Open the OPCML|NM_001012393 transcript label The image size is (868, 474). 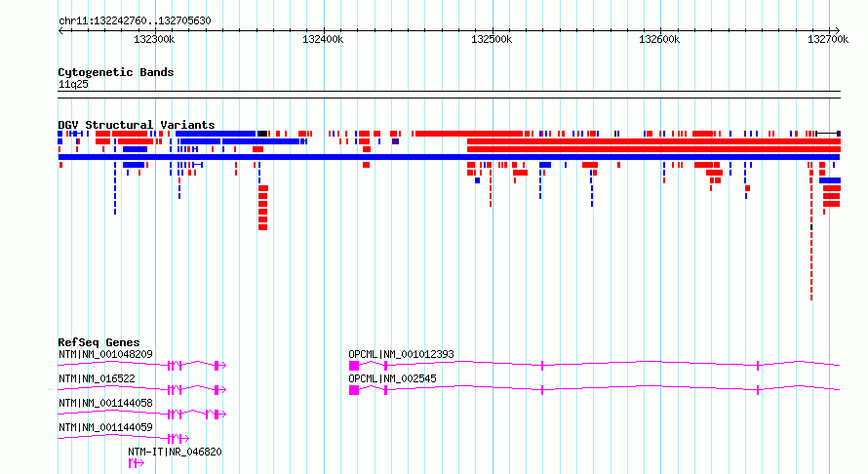pos(402,354)
